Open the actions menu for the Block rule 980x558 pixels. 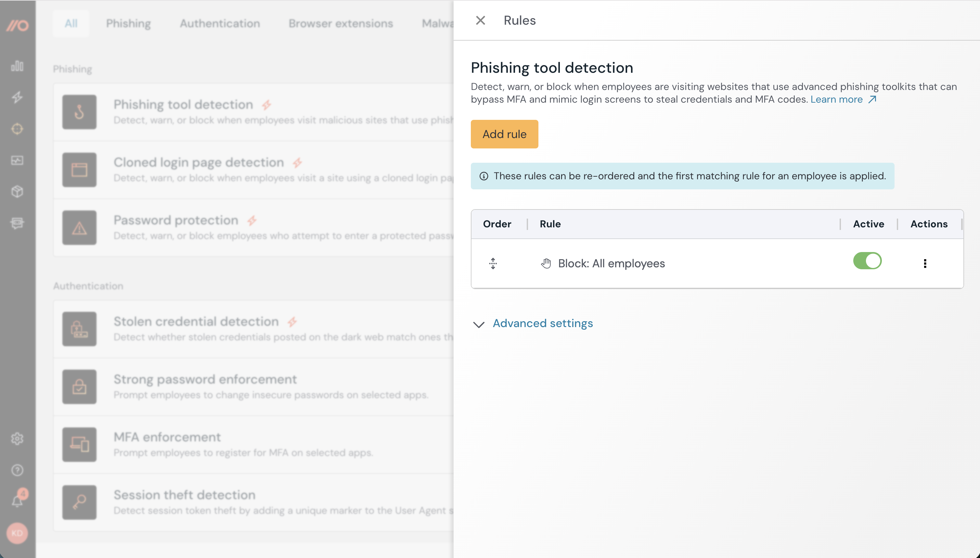tap(925, 263)
